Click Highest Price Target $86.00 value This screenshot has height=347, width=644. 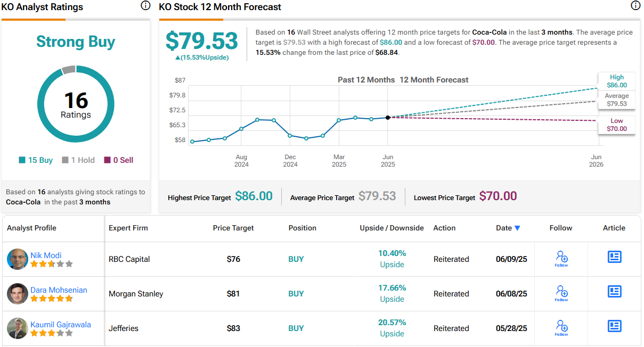click(254, 196)
